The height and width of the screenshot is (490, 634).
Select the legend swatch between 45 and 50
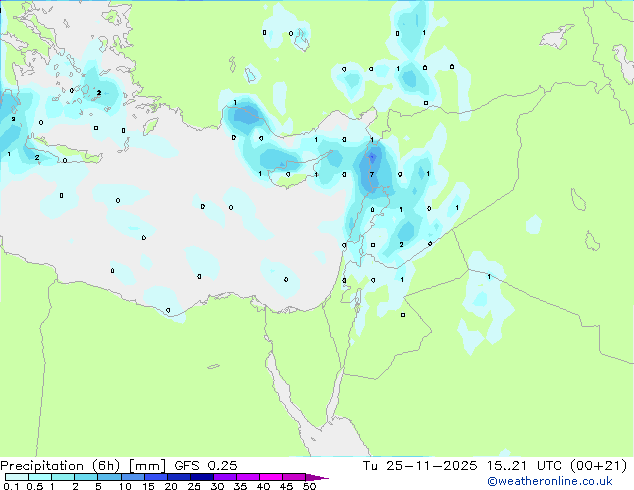(x=294, y=477)
